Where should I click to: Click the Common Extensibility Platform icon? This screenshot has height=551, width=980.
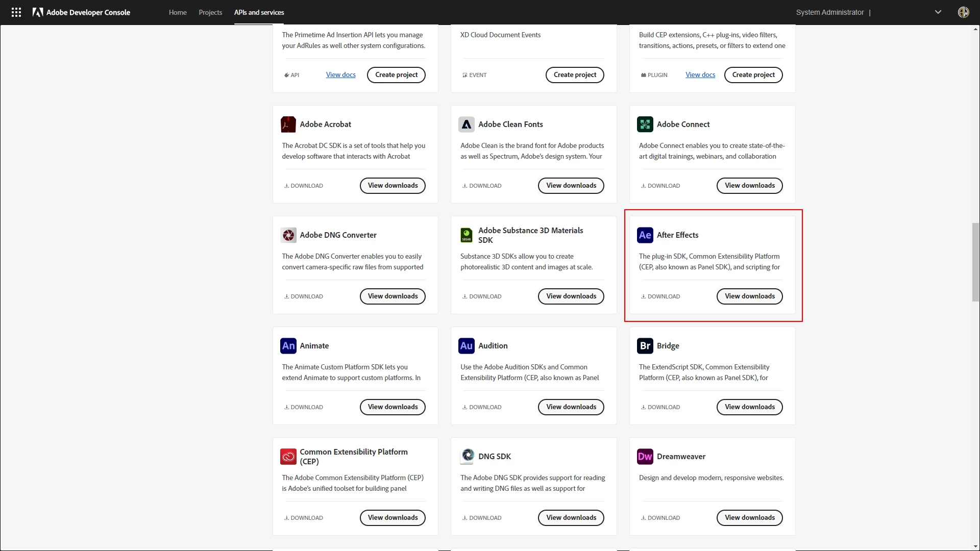click(x=288, y=457)
